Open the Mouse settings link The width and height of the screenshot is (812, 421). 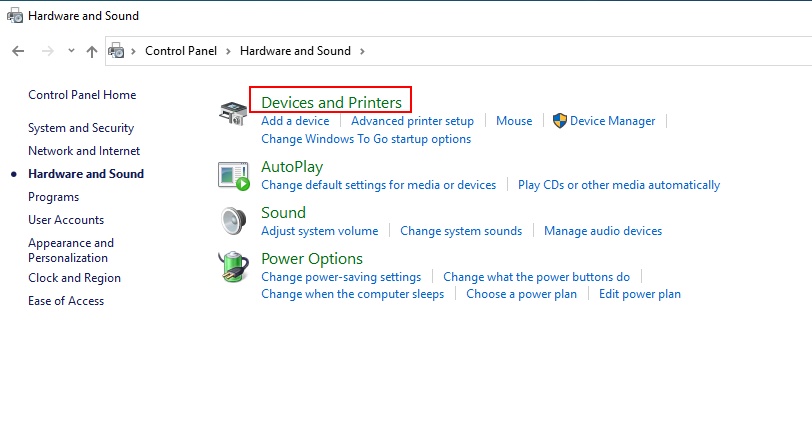pyautogui.click(x=514, y=121)
